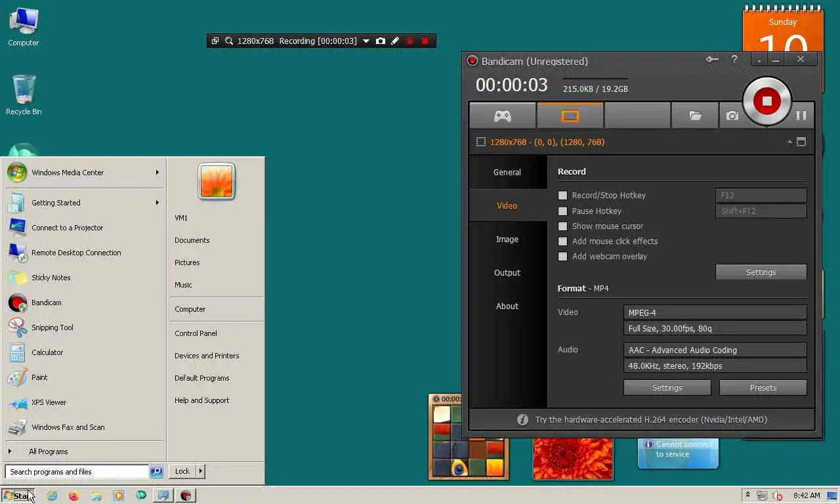
Task: Click the dotted rectangle area selection icon
Action: click(481, 142)
